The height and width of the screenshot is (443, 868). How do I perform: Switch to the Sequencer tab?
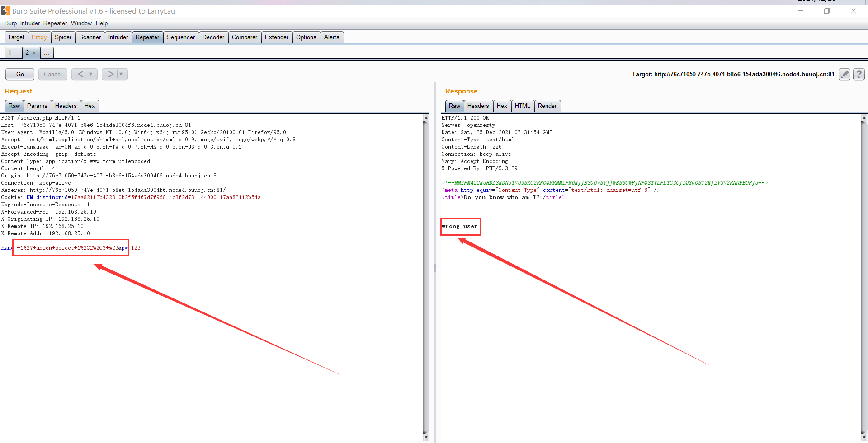[x=181, y=37]
